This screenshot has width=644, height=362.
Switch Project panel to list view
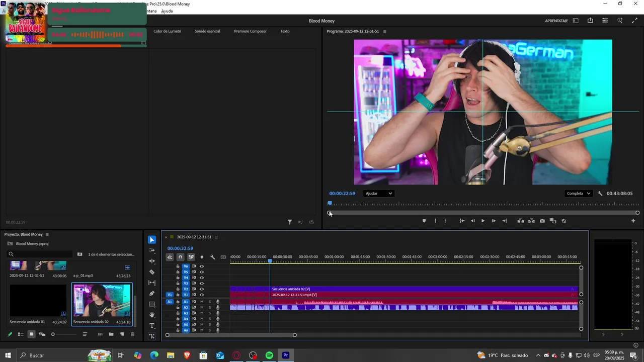21,334
